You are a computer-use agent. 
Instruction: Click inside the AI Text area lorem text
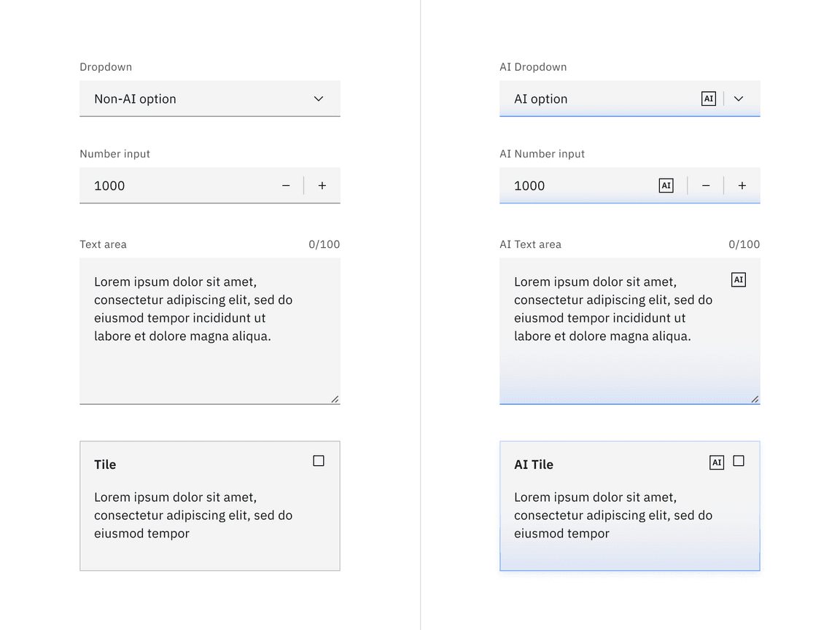(613, 308)
